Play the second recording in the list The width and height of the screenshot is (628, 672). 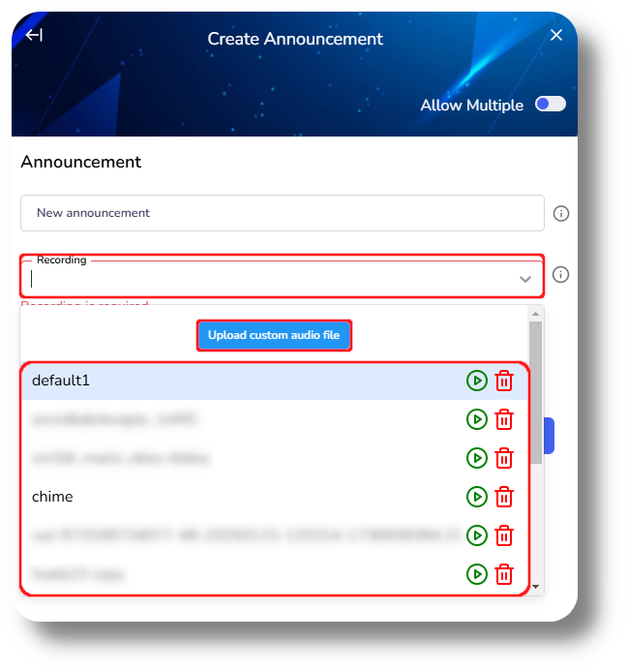(476, 419)
